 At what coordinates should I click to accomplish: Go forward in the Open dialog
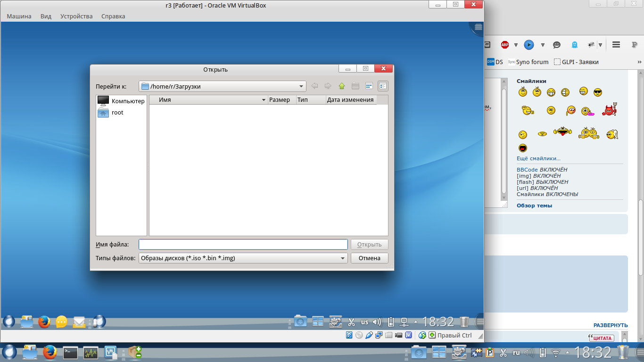point(328,86)
